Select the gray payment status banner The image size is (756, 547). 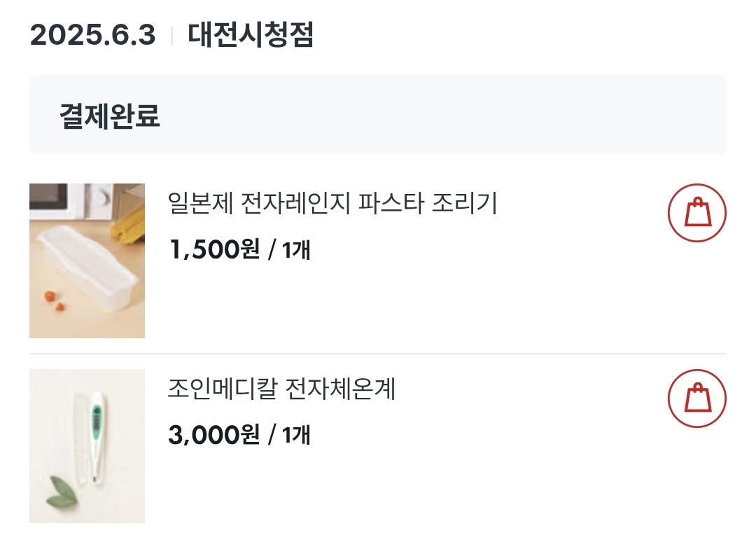coord(378,115)
